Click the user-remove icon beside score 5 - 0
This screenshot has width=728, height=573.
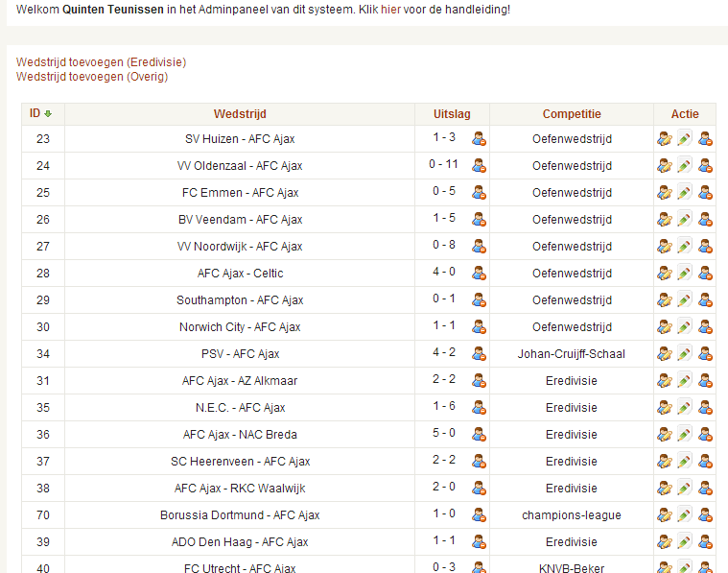[x=480, y=434]
